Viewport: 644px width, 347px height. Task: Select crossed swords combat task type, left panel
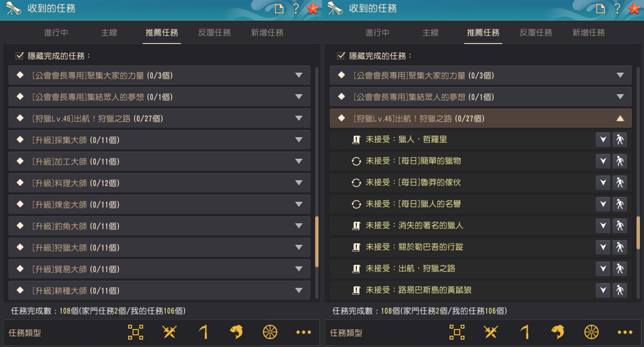point(169,332)
